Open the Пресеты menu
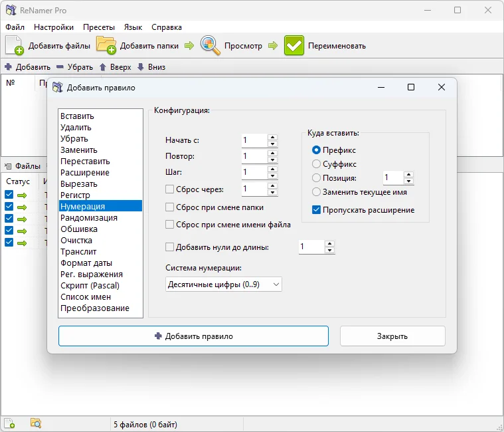Viewport: 504px width, 432px height. [99, 27]
